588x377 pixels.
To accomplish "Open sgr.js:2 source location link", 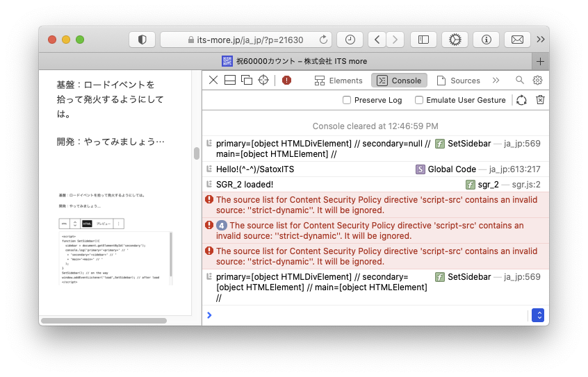I will [526, 185].
